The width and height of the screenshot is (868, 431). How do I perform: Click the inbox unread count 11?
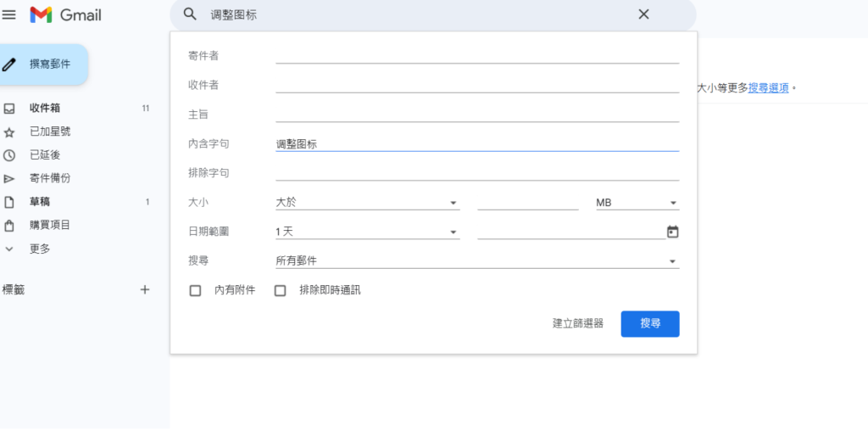click(146, 109)
